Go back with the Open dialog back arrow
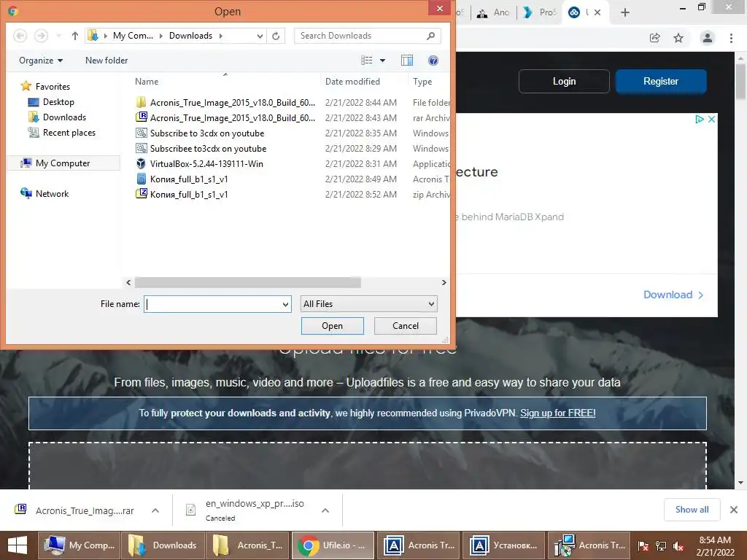Viewport: 747px width, 560px height. (x=20, y=36)
